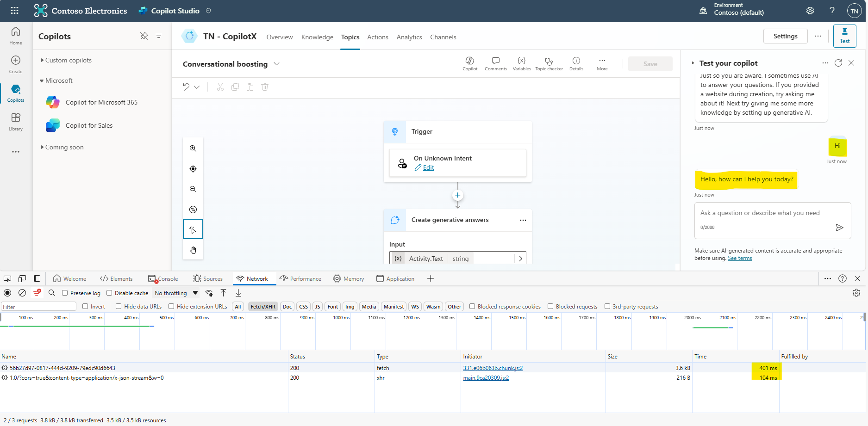Unpin the Copilots panel
Screen dimensions: 868x426
pyautogui.click(x=144, y=36)
